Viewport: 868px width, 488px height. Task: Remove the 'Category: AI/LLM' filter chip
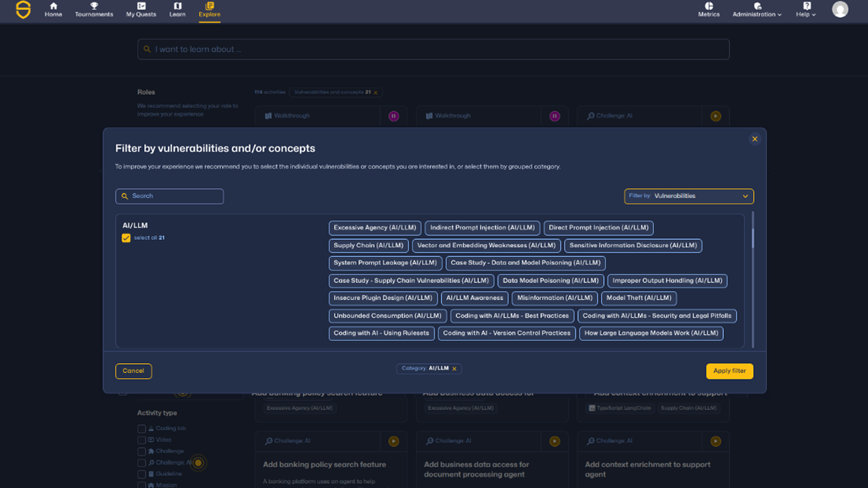(455, 369)
